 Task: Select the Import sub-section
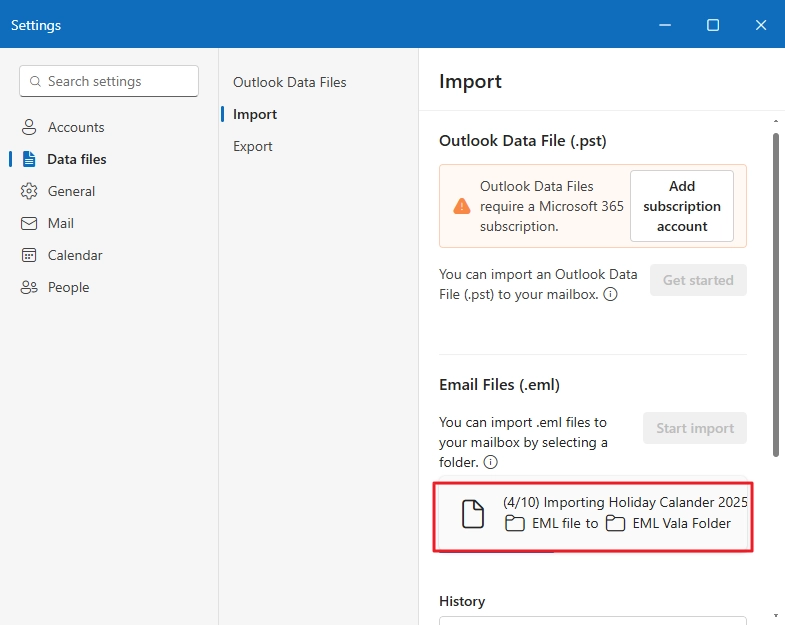255,114
